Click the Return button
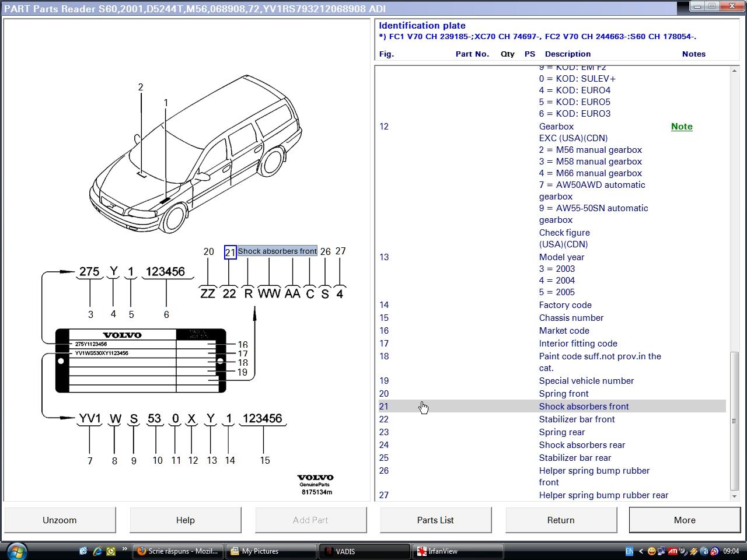 point(561,520)
